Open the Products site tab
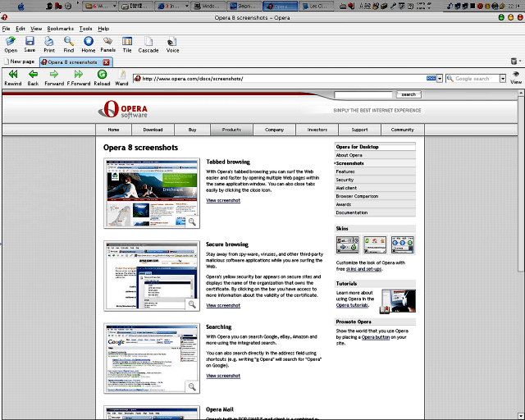The height and width of the screenshot is (420, 525). (231, 130)
